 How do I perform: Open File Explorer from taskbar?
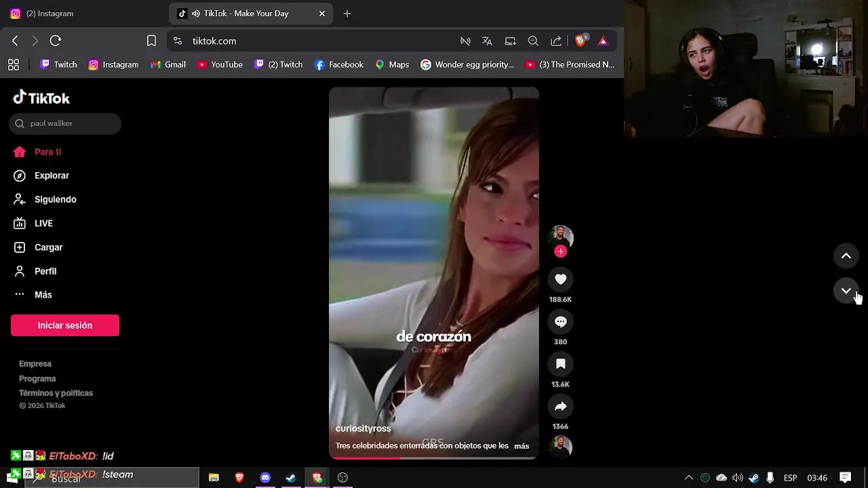pyautogui.click(x=214, y=477)
